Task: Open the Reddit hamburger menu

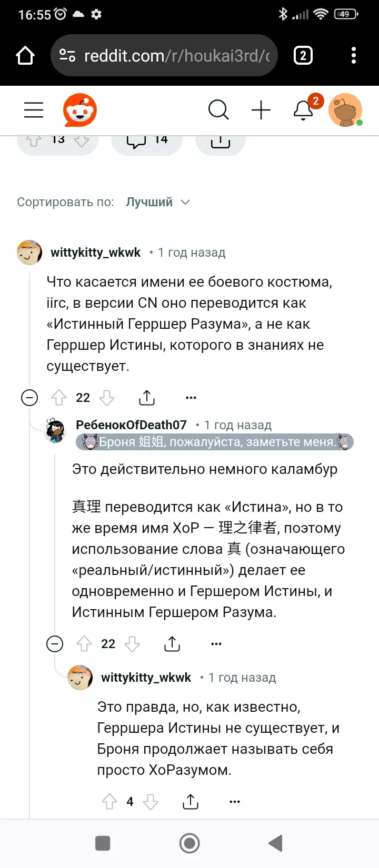Action: (x=34, y=110)
